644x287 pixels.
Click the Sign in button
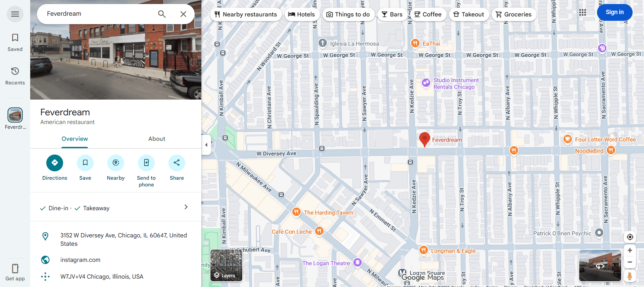(x=614, y=12)
